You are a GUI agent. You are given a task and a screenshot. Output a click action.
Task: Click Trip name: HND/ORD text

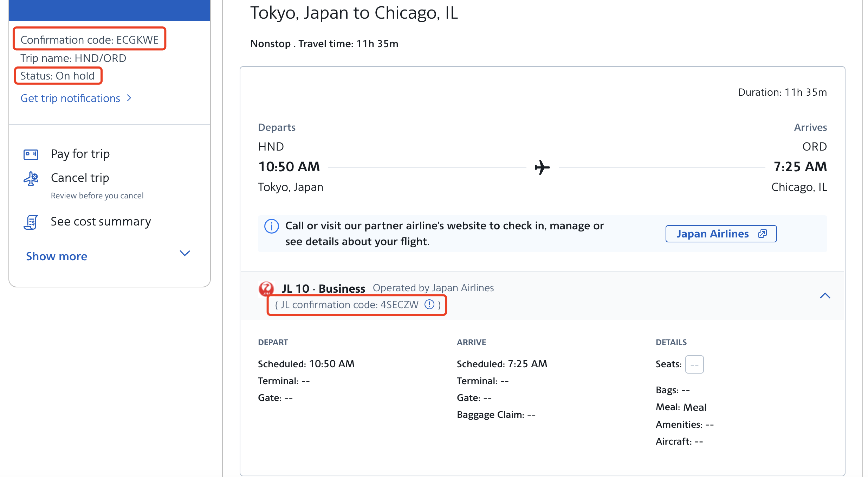73,58
